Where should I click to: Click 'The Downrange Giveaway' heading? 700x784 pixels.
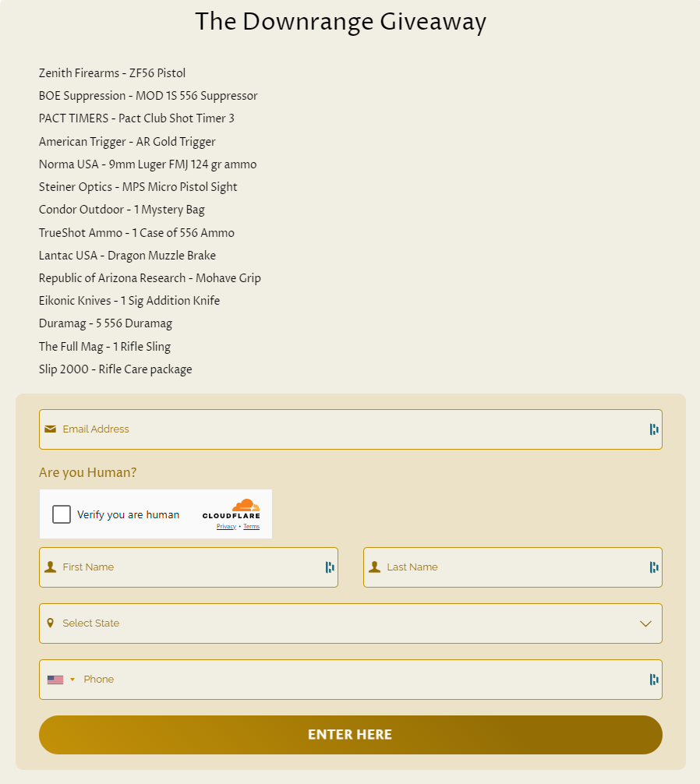[341, 22]
